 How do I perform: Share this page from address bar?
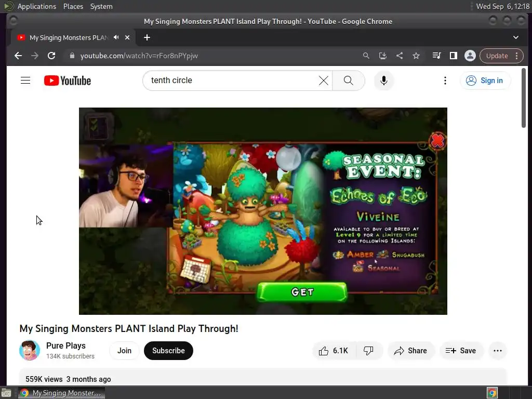pos(400,56)
